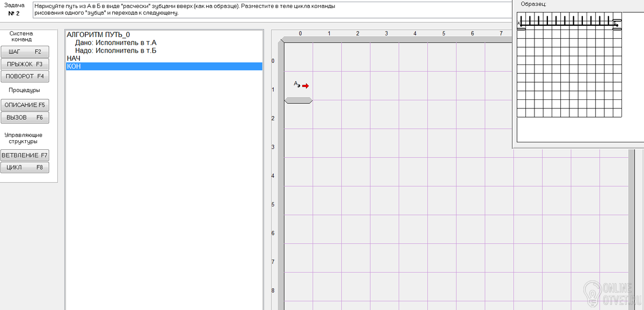Click column header 7 of the grid
The width and height of the screenshot is (644, 310).
(501, 34)
